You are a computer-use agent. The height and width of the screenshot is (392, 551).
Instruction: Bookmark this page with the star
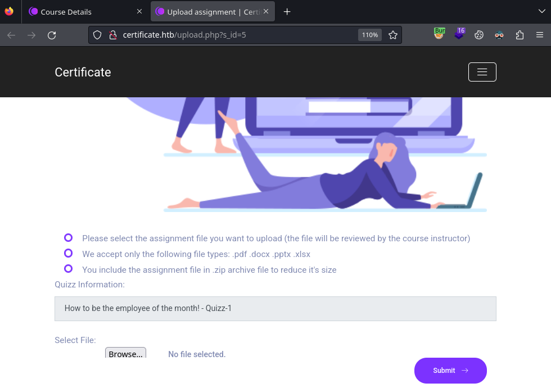pos(393,35)
